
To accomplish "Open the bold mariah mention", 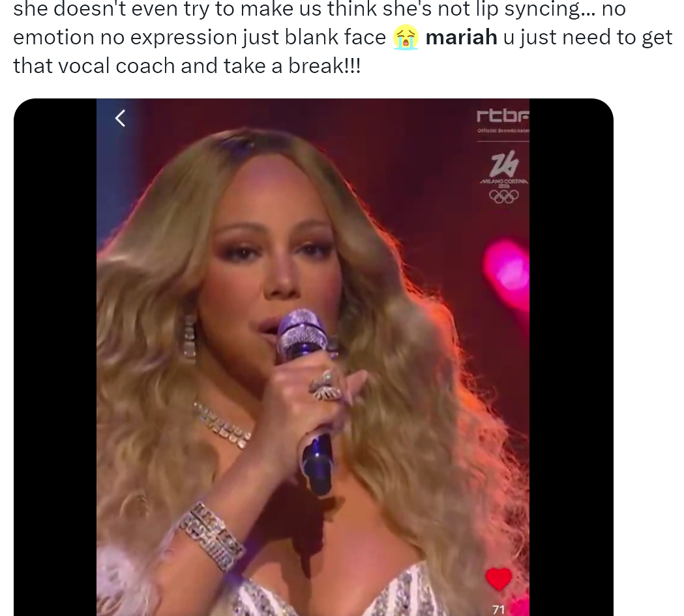I will [461, 37].
